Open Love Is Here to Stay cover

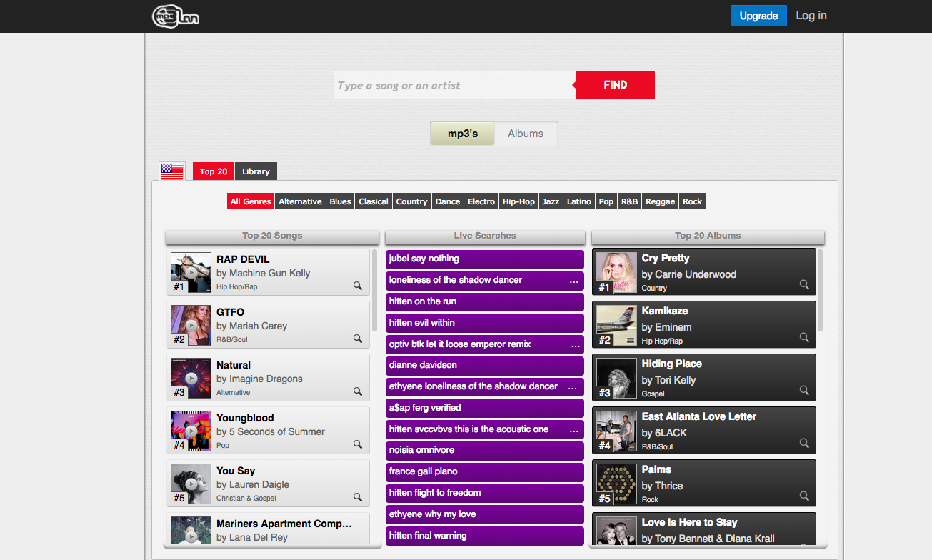[616, 531]
